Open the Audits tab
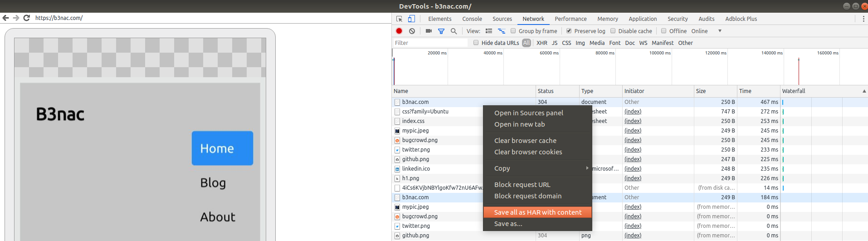 click(x=707, y=19)
